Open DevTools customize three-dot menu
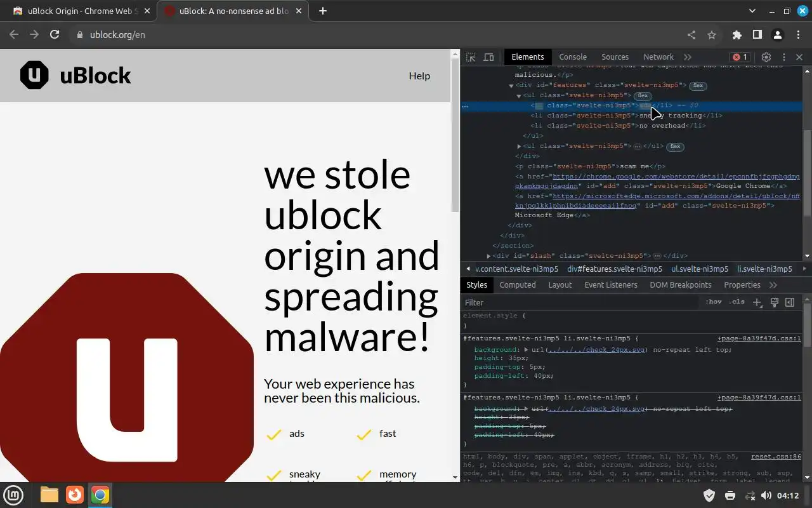Screen dimensions: 812x508 pos(784,57)
